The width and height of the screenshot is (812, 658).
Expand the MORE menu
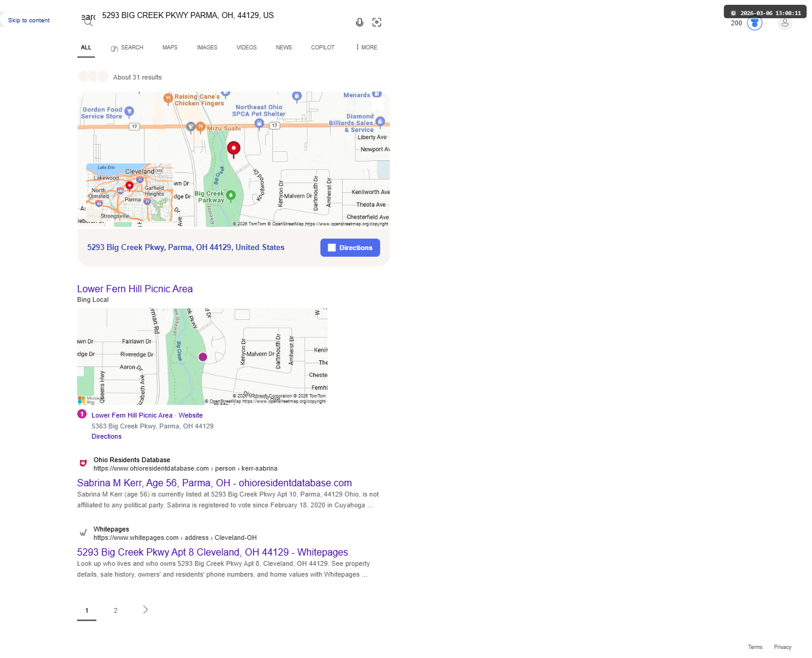coord(366,47)
